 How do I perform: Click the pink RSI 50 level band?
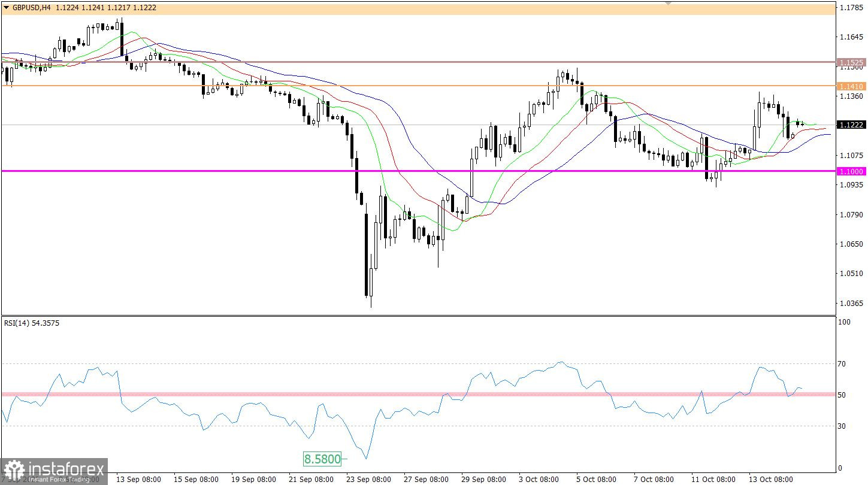click(x=418, y=394)
